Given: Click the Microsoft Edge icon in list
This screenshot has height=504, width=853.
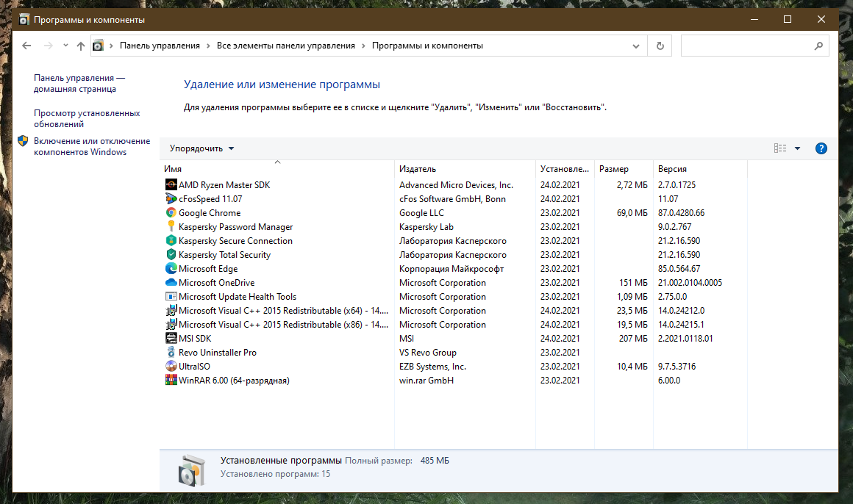Looking at the screenshot, I should point(171,269).
